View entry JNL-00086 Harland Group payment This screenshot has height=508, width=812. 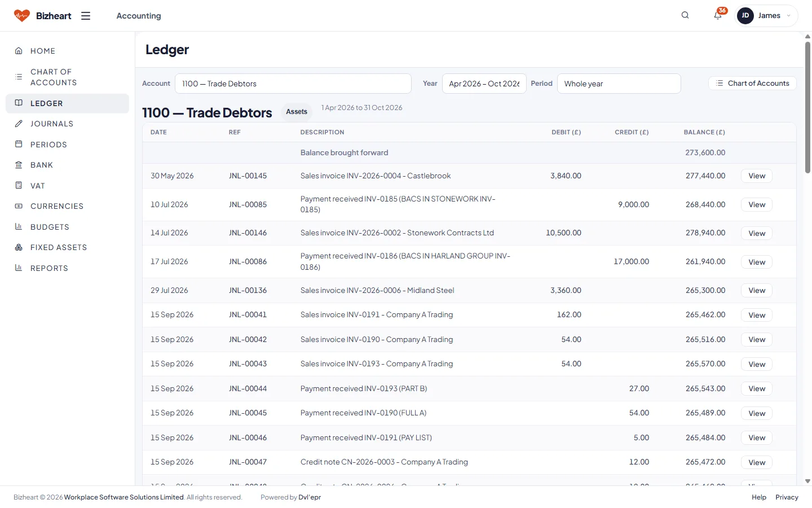pos(757,262)
